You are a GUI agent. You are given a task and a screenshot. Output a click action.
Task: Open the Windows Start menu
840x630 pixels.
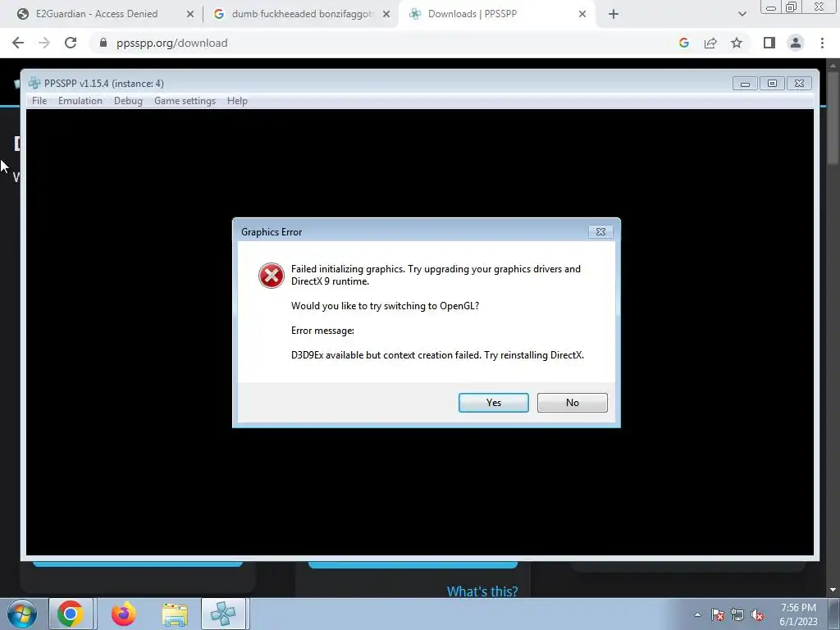(22, 614)
